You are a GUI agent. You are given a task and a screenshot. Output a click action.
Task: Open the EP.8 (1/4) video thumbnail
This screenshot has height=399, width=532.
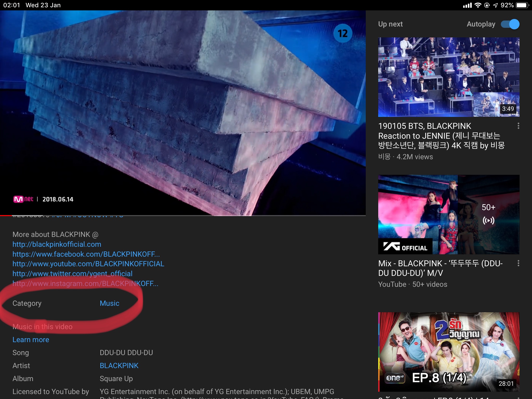tap(449, 352)
